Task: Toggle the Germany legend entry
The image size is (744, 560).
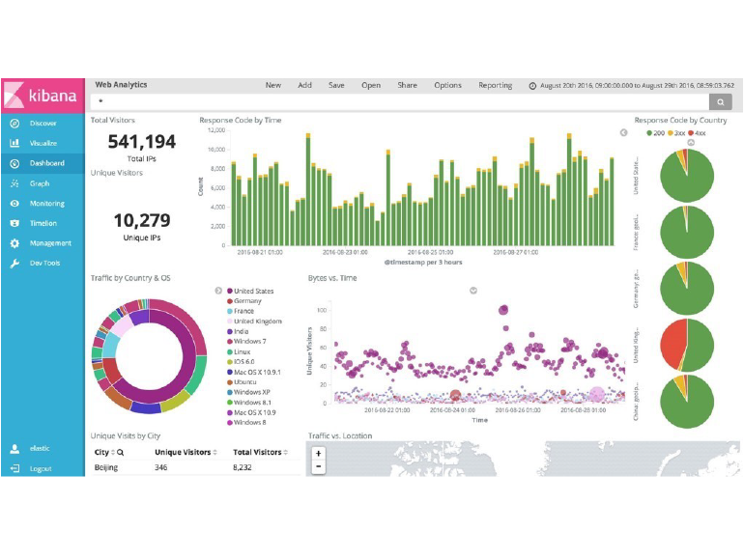Action: point(244,301)
